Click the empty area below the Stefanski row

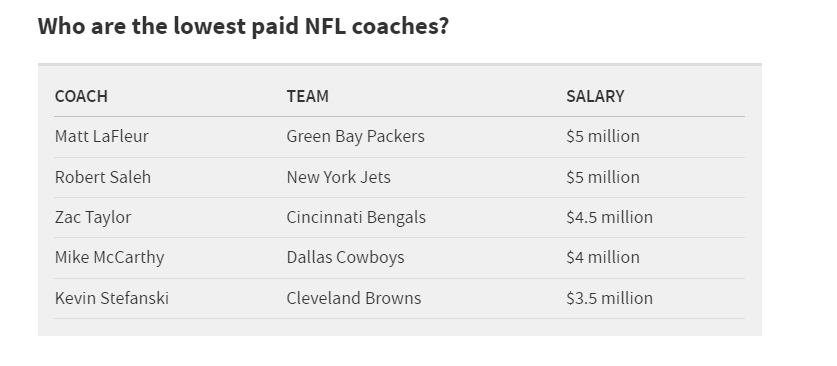[399, 327]
